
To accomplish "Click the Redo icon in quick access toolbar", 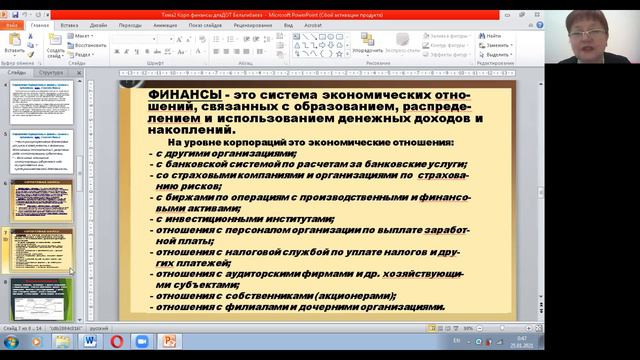I will [38, 15].
